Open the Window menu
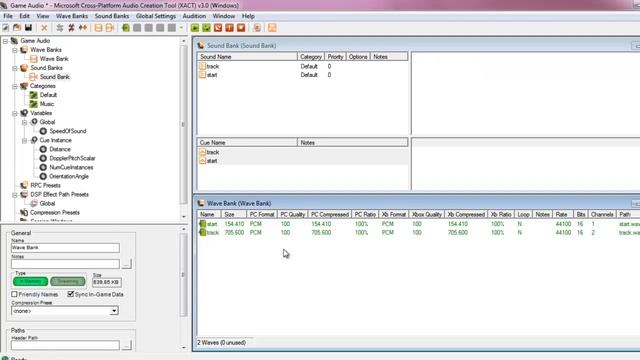640x360 pixels. click(224, 16)
